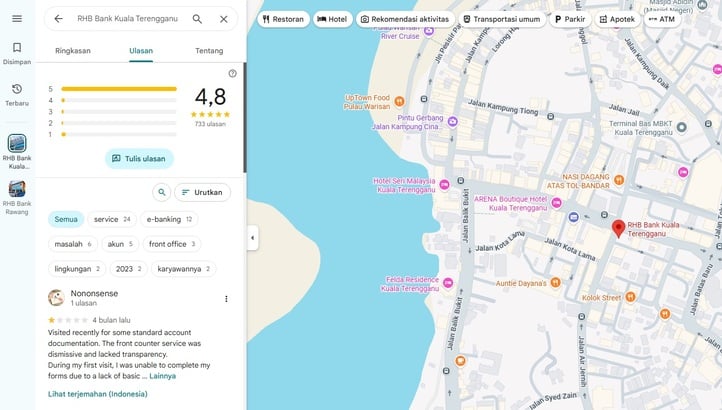The image size is (722, 410).
Task: Click ARENA Boutique Hotel map marker
Action: [x=557, y=203]
